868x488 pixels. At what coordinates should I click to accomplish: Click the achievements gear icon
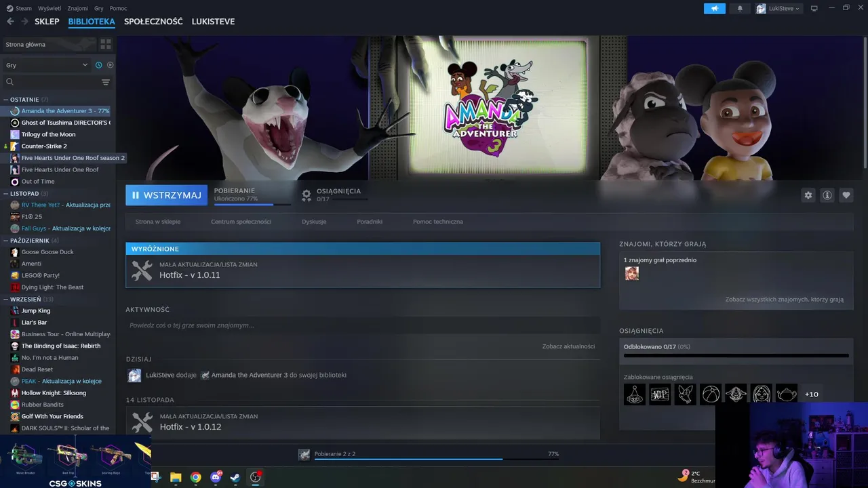[307, 195]
